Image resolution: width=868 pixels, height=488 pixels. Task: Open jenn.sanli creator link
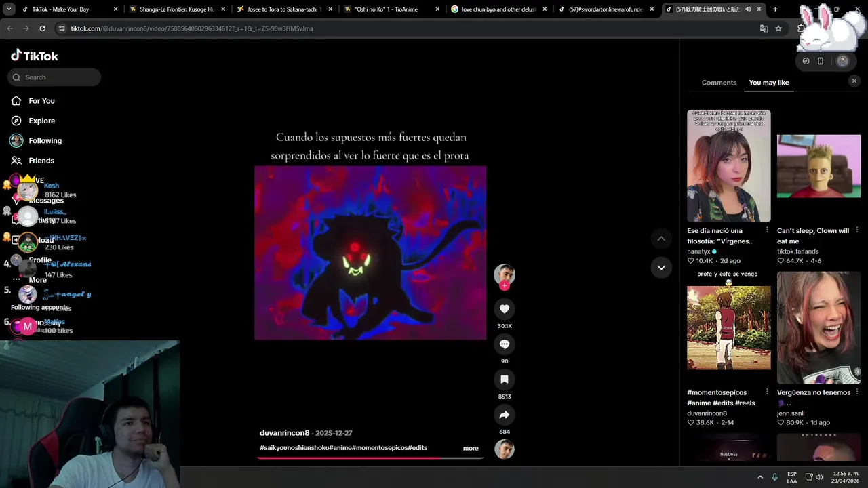pos(791,413)
